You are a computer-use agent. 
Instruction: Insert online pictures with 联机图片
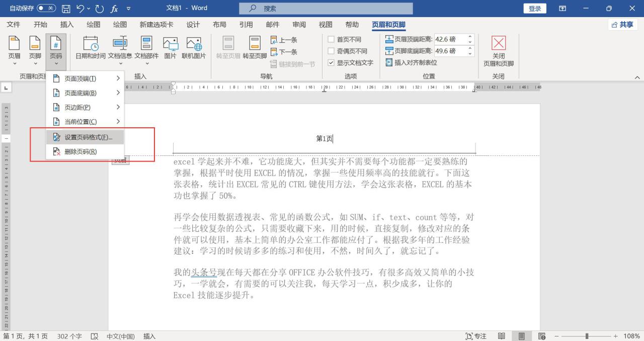click(194, 48)
